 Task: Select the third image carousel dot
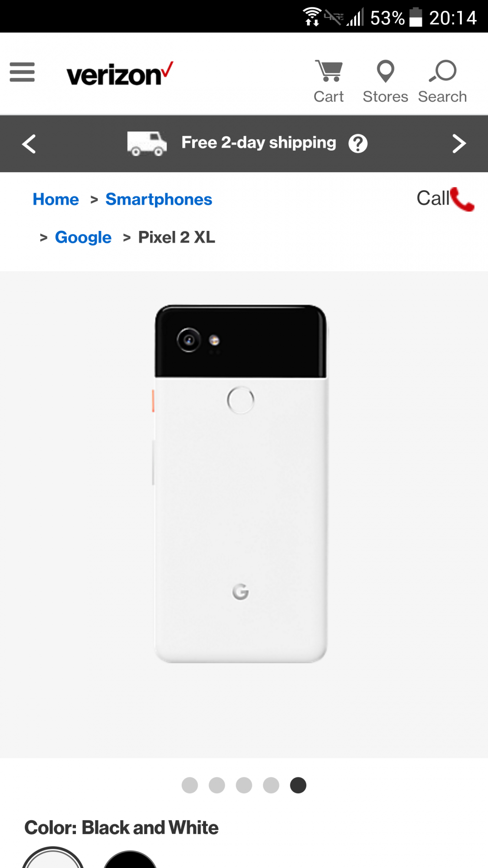click(x=244, y=785)
